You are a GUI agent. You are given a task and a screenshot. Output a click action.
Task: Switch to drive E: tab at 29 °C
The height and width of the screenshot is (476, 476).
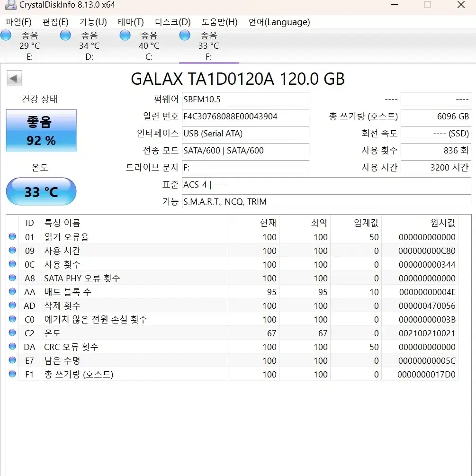pos(30,46)
